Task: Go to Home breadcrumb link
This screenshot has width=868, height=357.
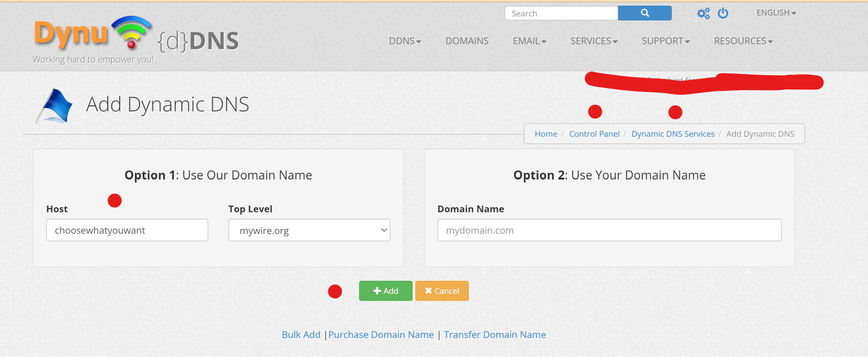Action: coord(546,134)
